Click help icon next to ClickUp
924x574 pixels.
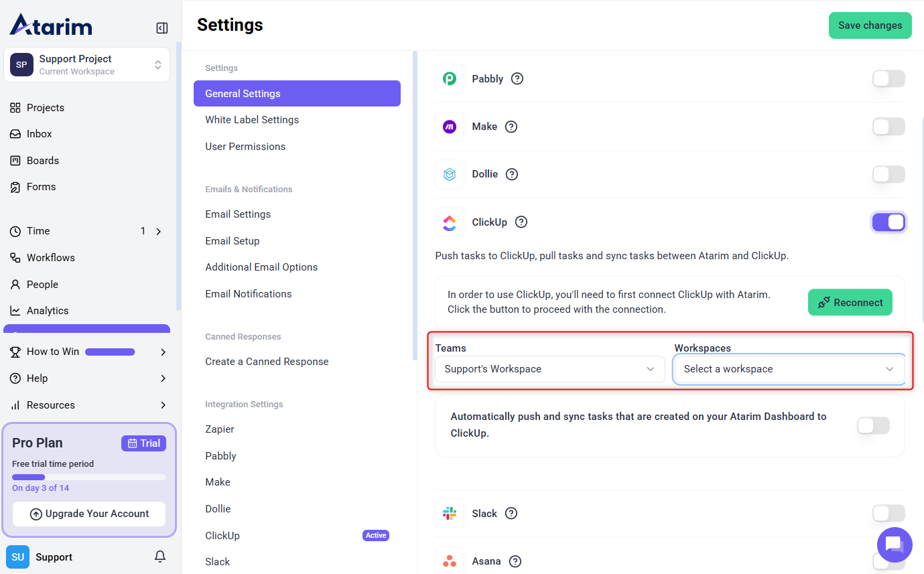[x=521, y=222]
